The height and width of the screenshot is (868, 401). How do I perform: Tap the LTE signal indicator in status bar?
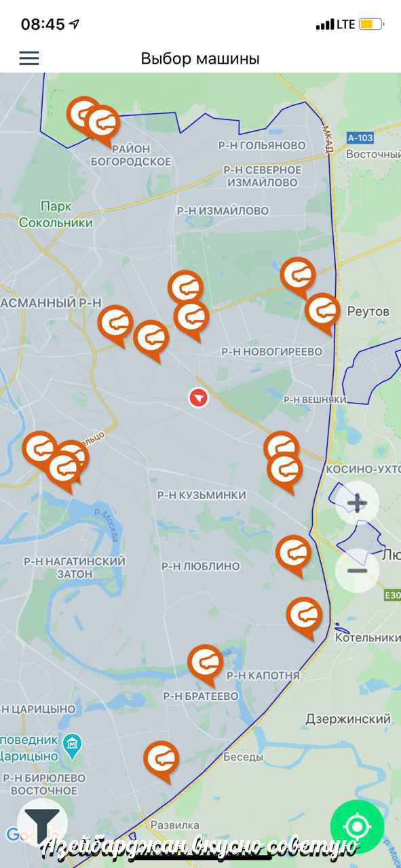click(346, 24)
